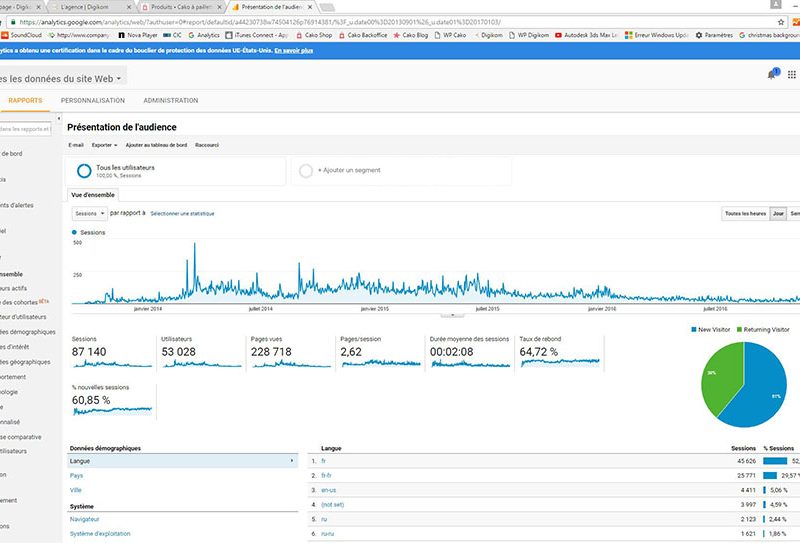Open the site Web view dropdown
This screenshot has width=800, height=543.
pyautogui.click(x=61, y=79)
